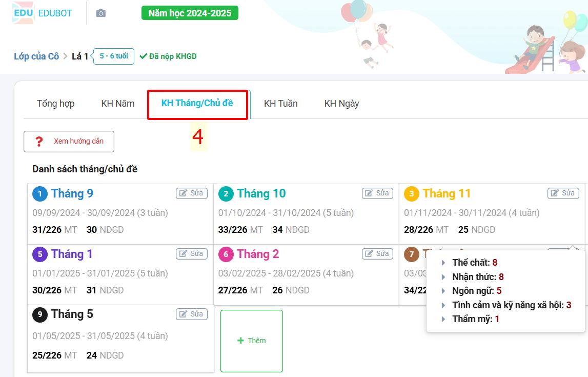This screenshot has width=588, height=377.
Task: Click the black number 9 circle badge
Action: pyautogui.click(x=40, y=314)
